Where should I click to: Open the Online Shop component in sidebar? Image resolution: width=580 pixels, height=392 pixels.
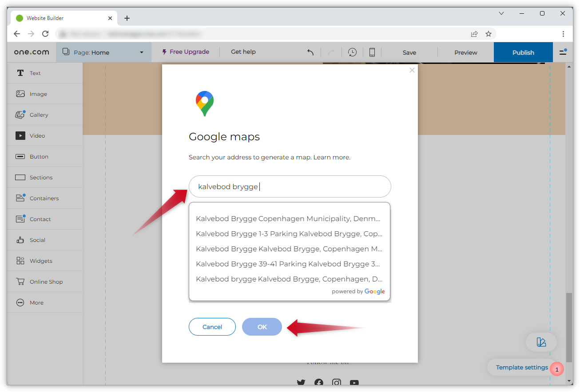click(45, 282)
